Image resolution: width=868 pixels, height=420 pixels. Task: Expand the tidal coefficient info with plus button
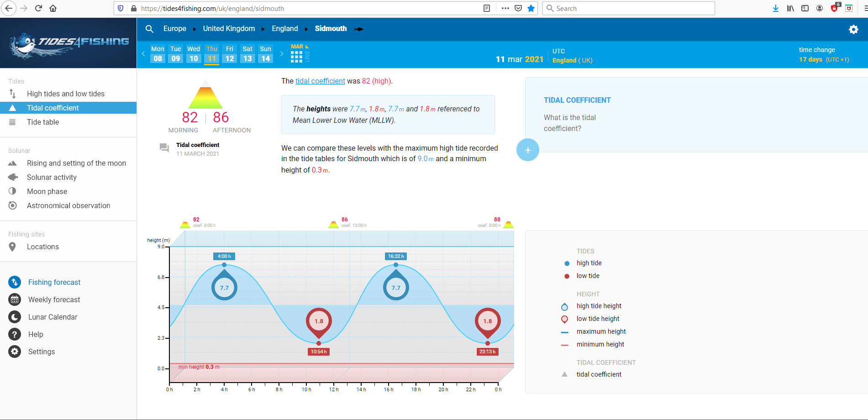coord(527,150)
